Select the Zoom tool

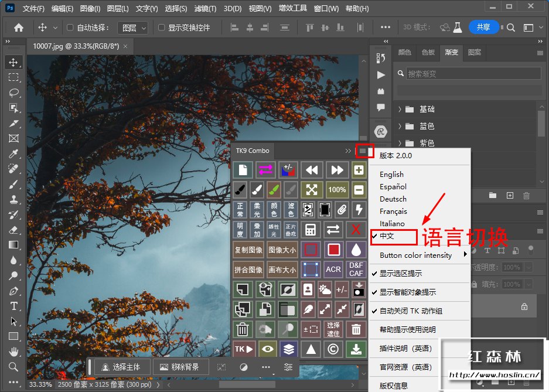pos(13,367)
